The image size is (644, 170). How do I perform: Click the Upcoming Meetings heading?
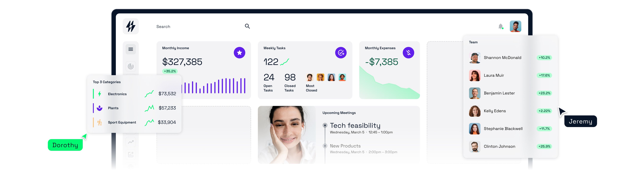coord(339,113)
